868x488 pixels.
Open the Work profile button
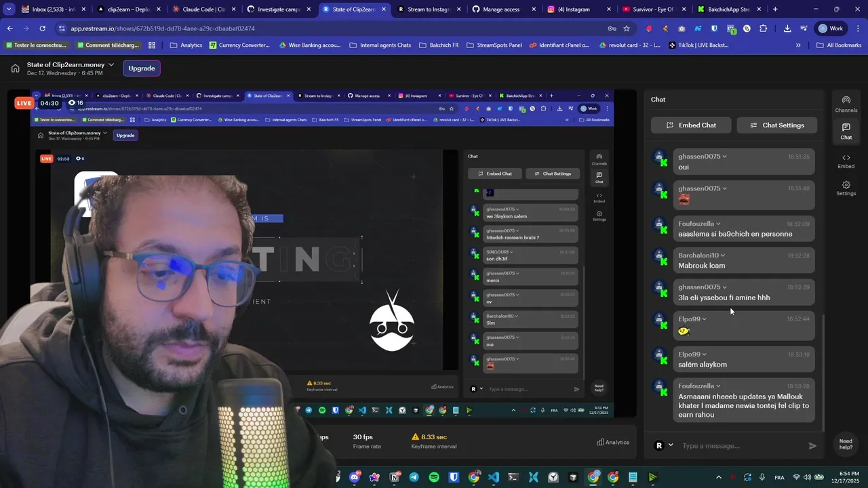(831, 28)
